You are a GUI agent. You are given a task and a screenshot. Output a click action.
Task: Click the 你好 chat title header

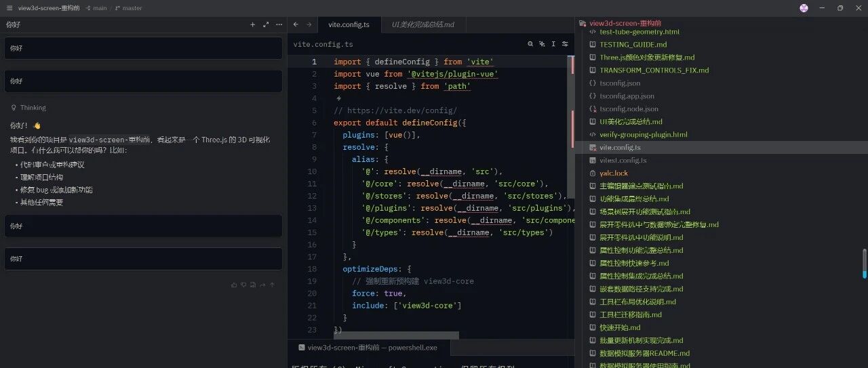click(14, 24)
